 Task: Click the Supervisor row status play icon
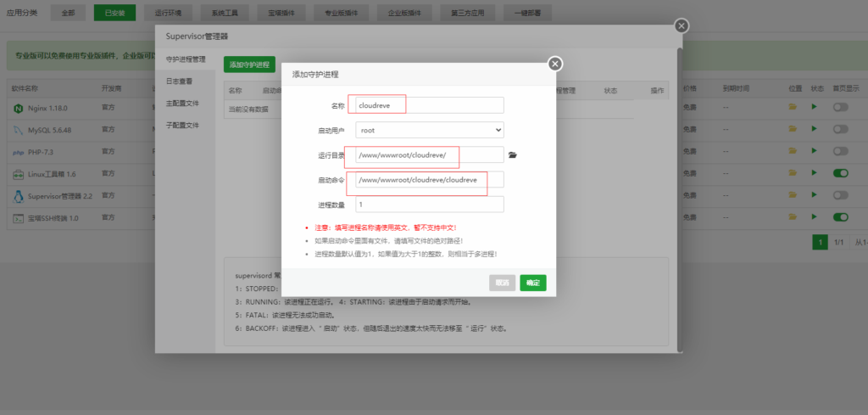[814, 194]
